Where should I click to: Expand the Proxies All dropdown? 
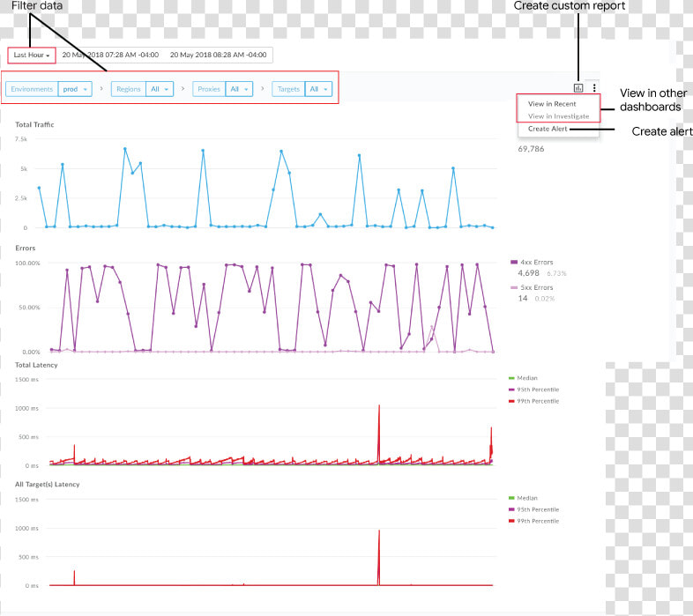pyautogui.click(x=239, y=89)
